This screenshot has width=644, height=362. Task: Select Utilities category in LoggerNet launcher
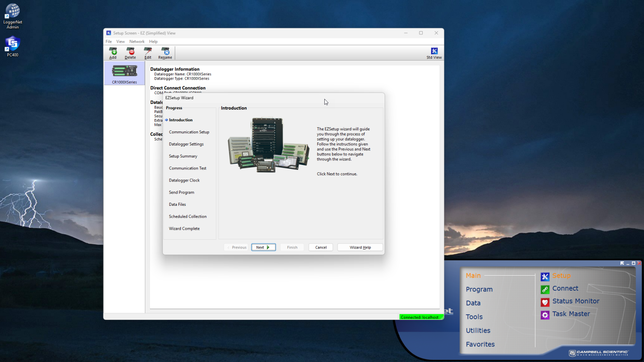click(478, 330)
